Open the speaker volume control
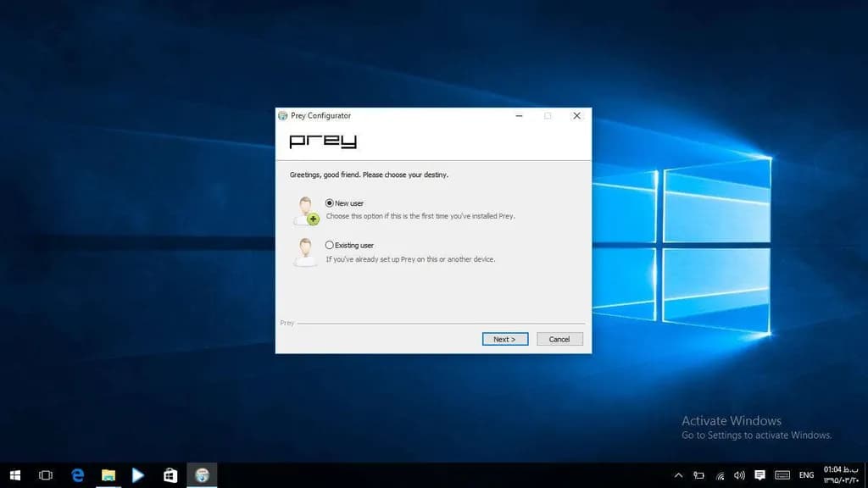868x488 pixels. tap(739, 475)
